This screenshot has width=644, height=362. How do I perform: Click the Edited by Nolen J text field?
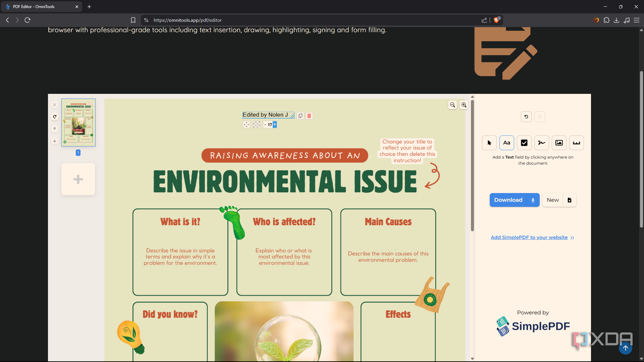coord(268,115)
